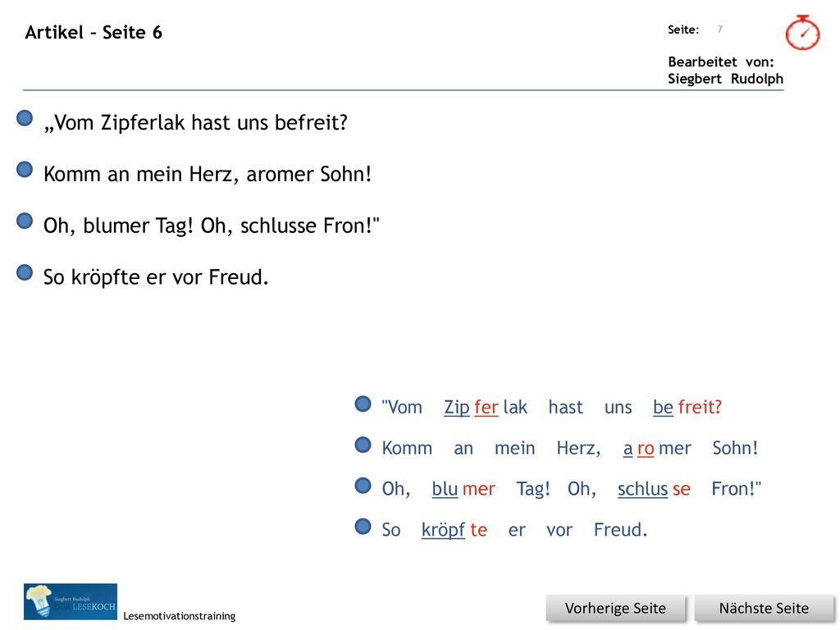Click the Lesekoch logo image

[x=71, y=601]
